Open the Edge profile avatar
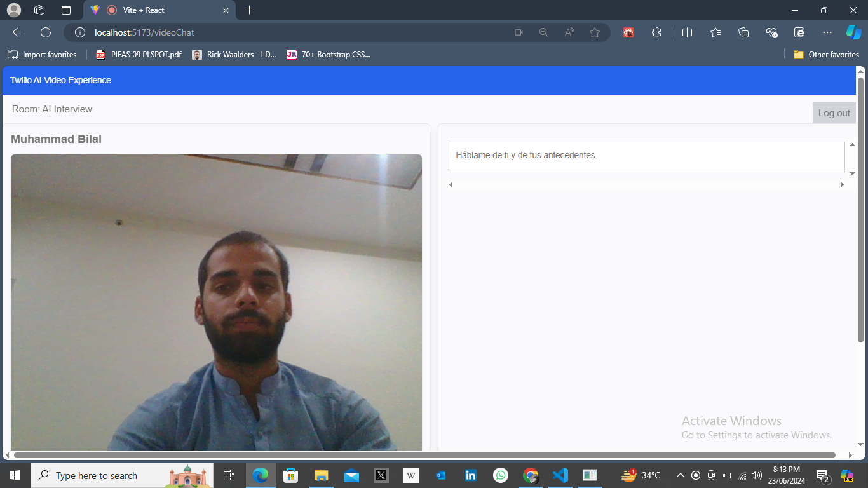This screenshot has height=488, width=868. 14,10
